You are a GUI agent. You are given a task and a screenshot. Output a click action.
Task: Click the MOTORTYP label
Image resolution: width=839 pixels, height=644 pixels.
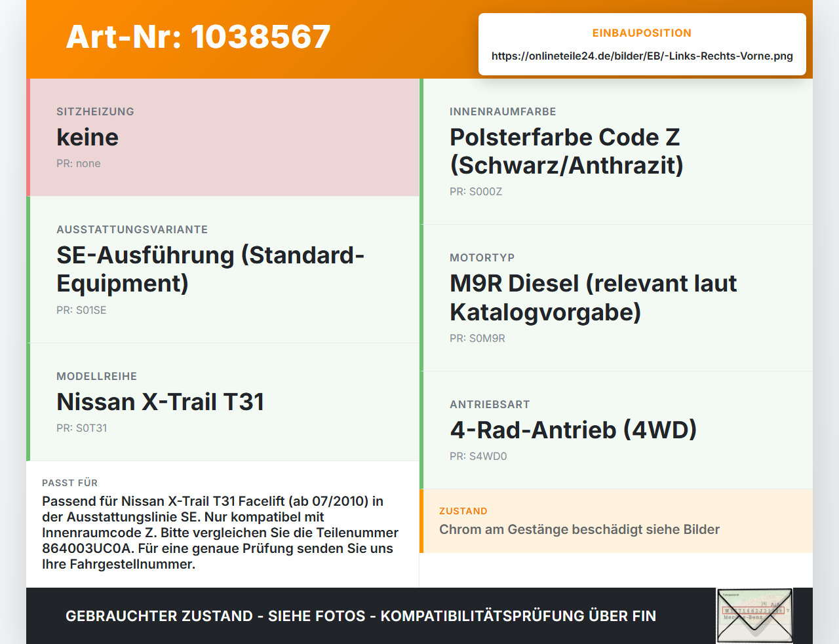tap(482, 257)
